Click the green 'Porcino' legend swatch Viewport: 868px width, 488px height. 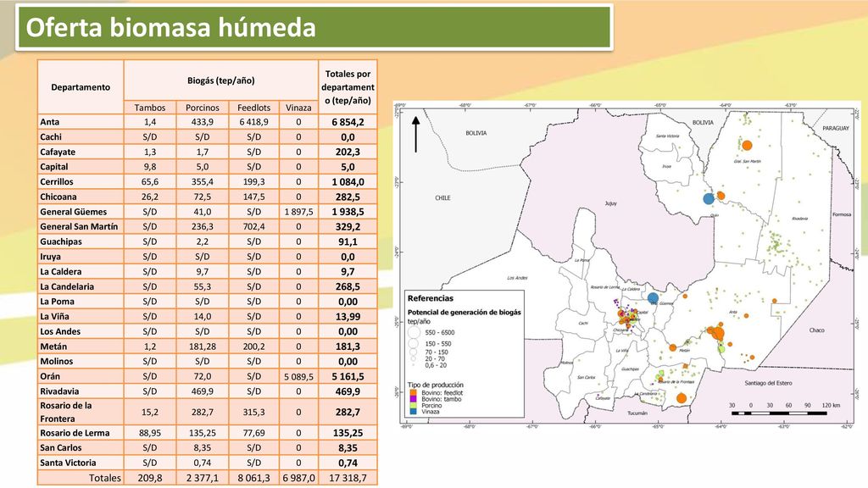point(413,405)
